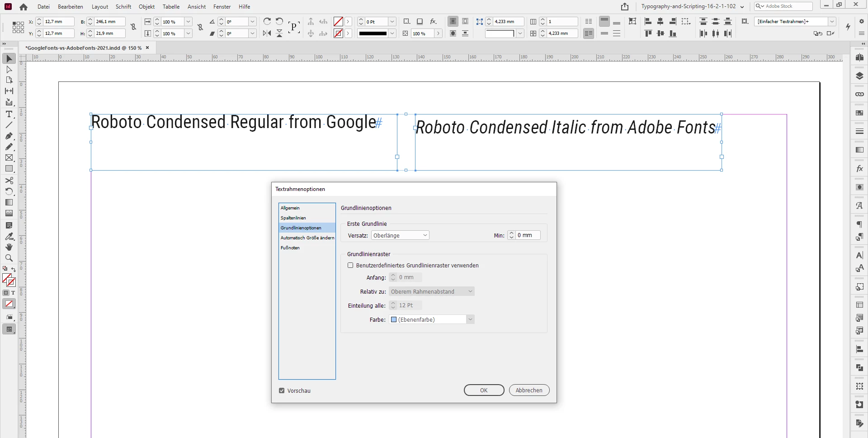868x438 pixels.
Task: Select the Direct Selection tool
Action: click(x=9, y=69)
